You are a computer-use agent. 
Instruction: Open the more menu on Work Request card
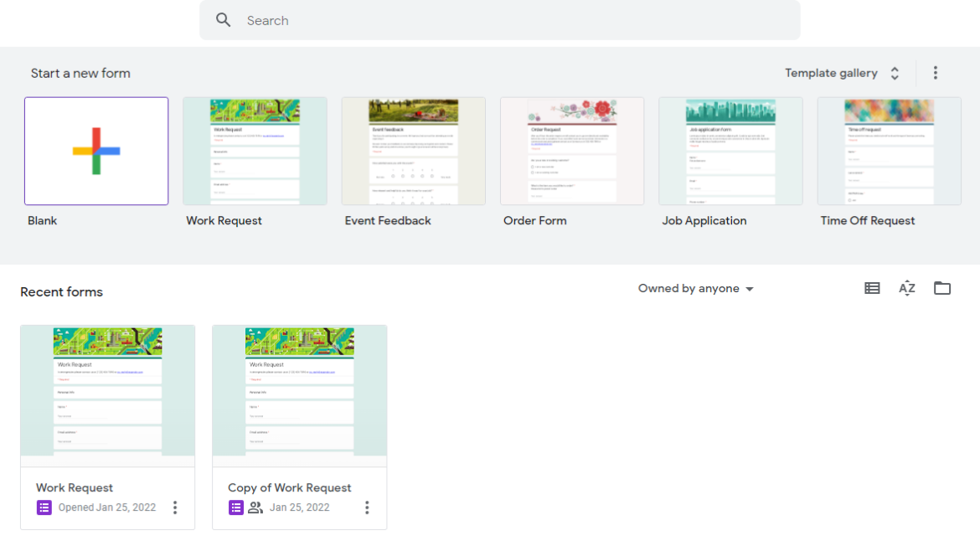coord(175,507)
